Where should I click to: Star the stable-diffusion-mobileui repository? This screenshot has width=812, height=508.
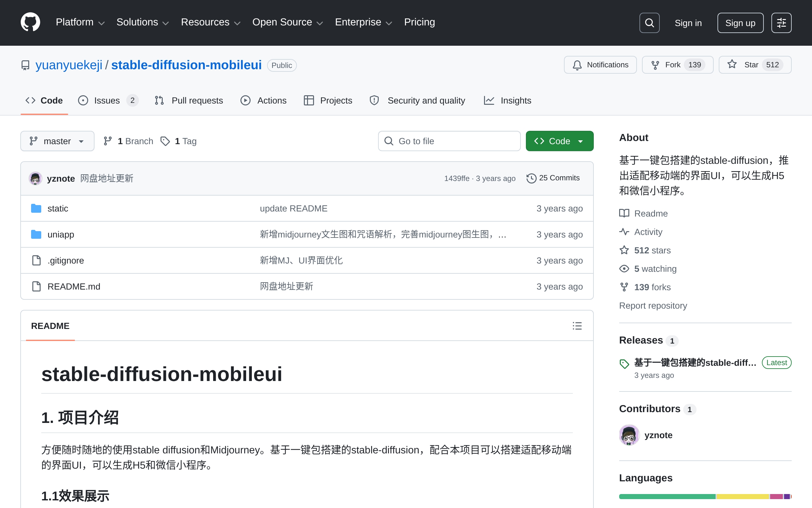click(755, 65)
